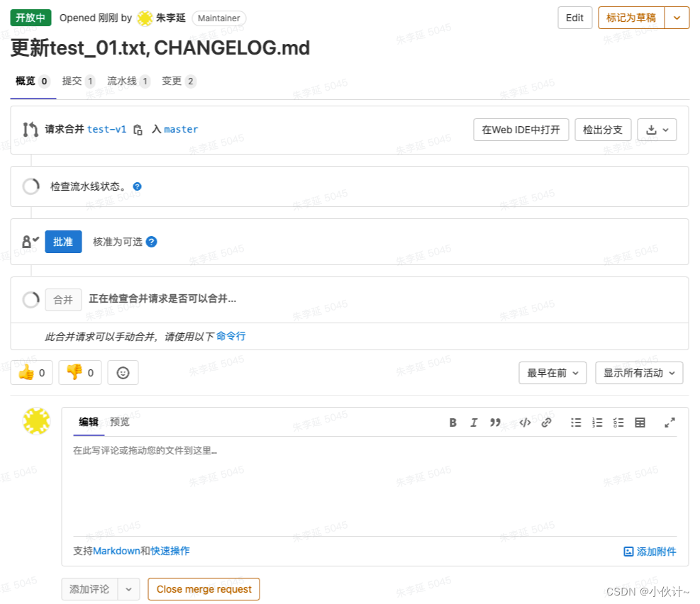Insert a quote in the comment editor
The width and height of the screenshot is (700, 604).
(496, 422)
